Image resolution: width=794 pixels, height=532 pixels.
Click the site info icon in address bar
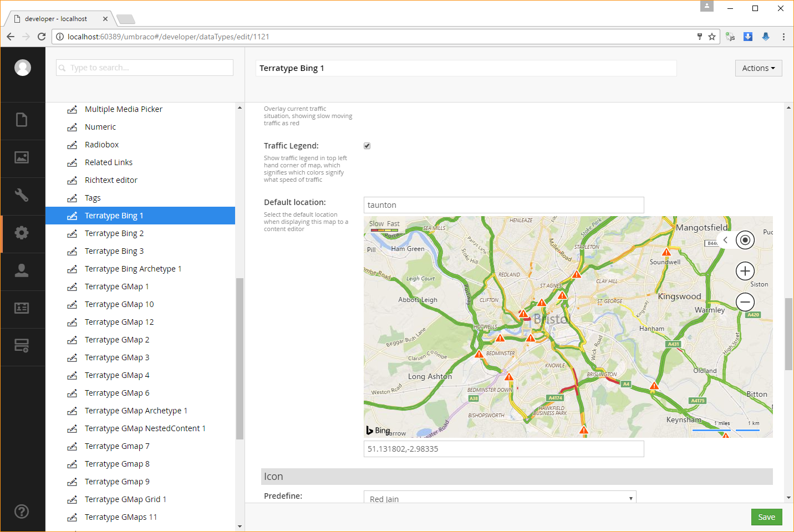coord(60,37)
